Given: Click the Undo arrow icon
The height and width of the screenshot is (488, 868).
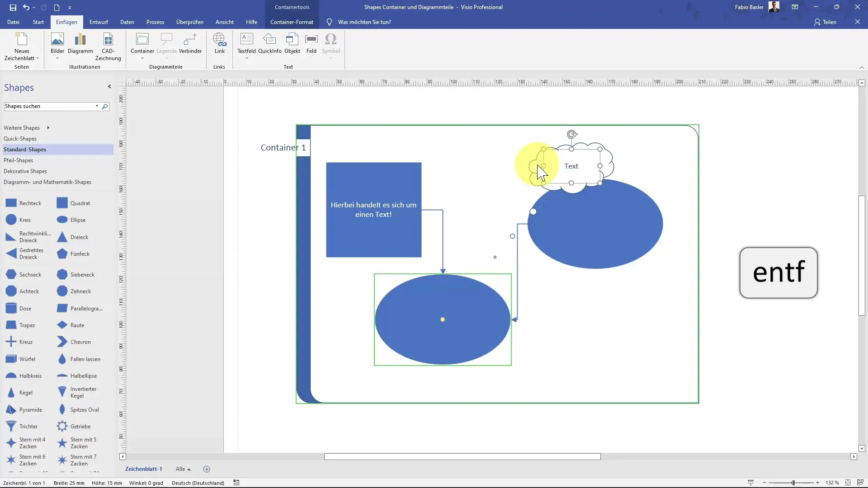Looking at the screenshot, I should click(26, 7).
